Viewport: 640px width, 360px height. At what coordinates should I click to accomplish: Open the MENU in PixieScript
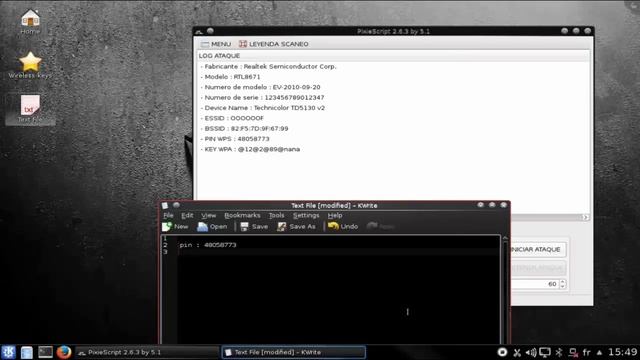tap(216, 44)
